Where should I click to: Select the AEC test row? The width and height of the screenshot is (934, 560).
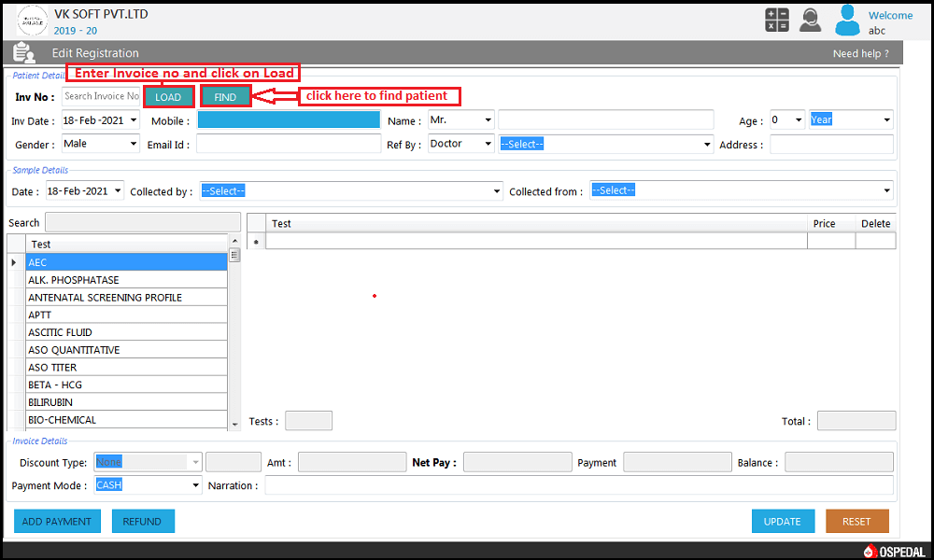(x=126, y=262)
